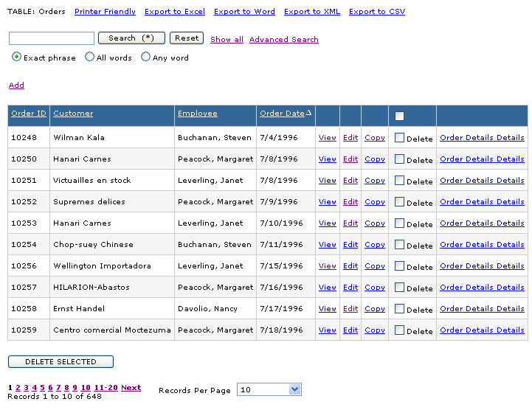Focus the search text field
The width and height of the screenshot is (532, 410).
pos(52,38)
